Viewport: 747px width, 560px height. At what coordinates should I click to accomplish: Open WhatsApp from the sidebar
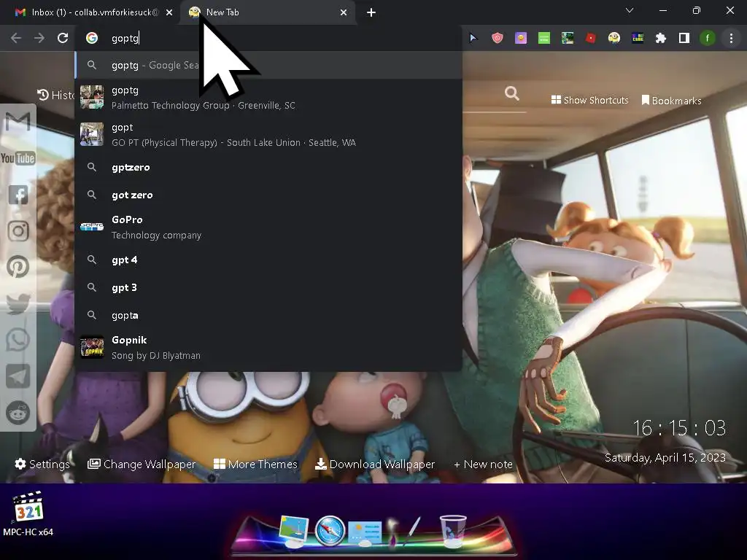click(x=18, y=340)
